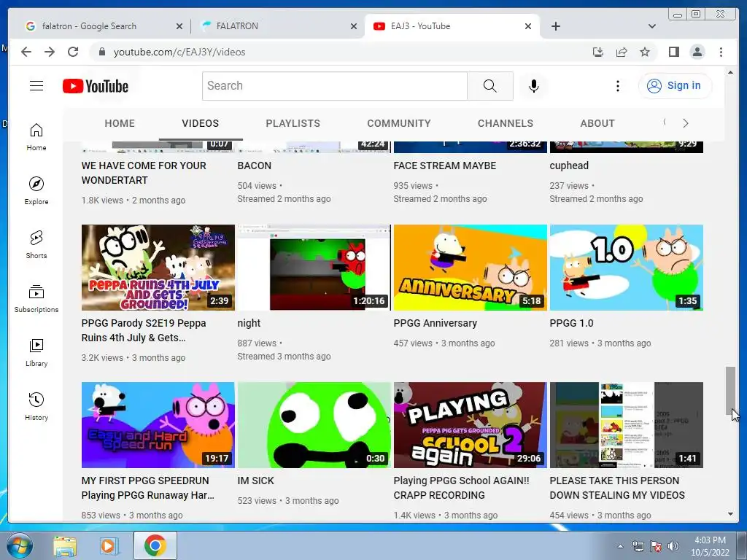Click the browser address bar URL
747x560 pixels.
click(179, 52)
